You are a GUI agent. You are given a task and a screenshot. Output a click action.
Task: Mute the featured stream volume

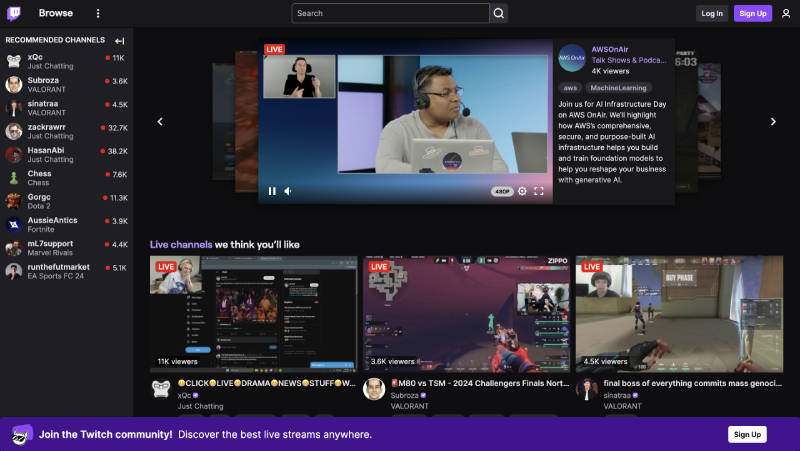pyautogui.click(x=288, y=191)
